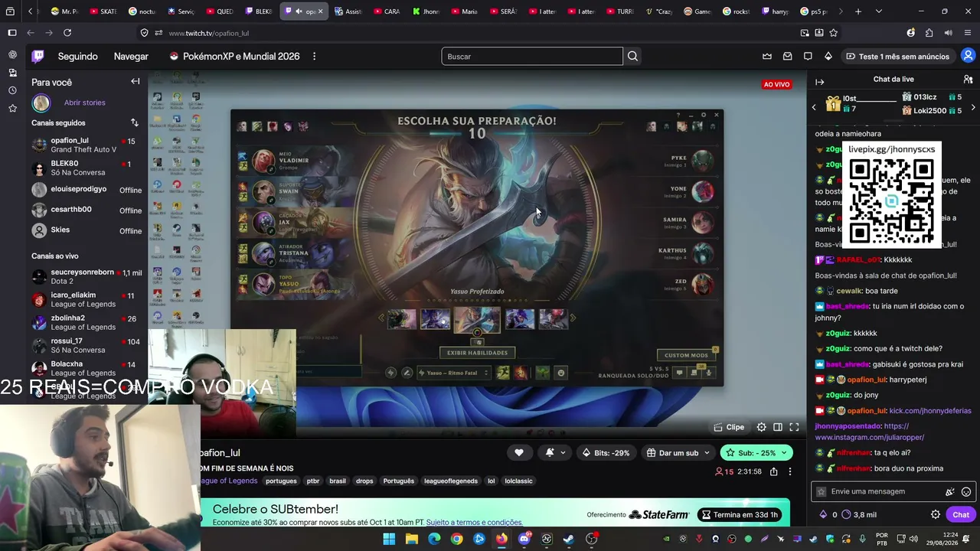
Task: Click the search magnifier button
Action: point(632,56)
